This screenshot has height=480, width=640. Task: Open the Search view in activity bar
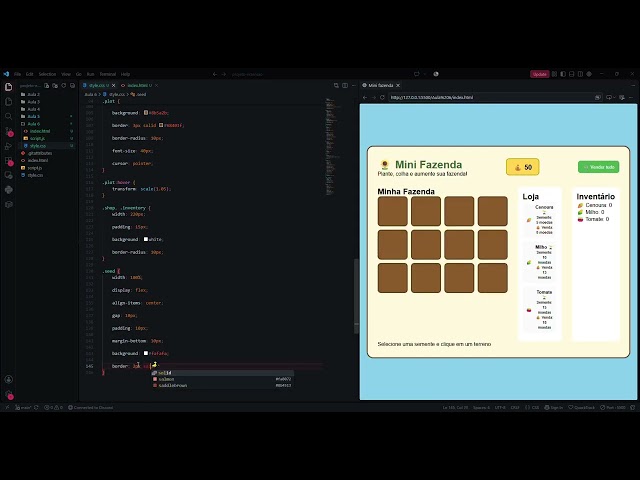click(x=9, y=116)
